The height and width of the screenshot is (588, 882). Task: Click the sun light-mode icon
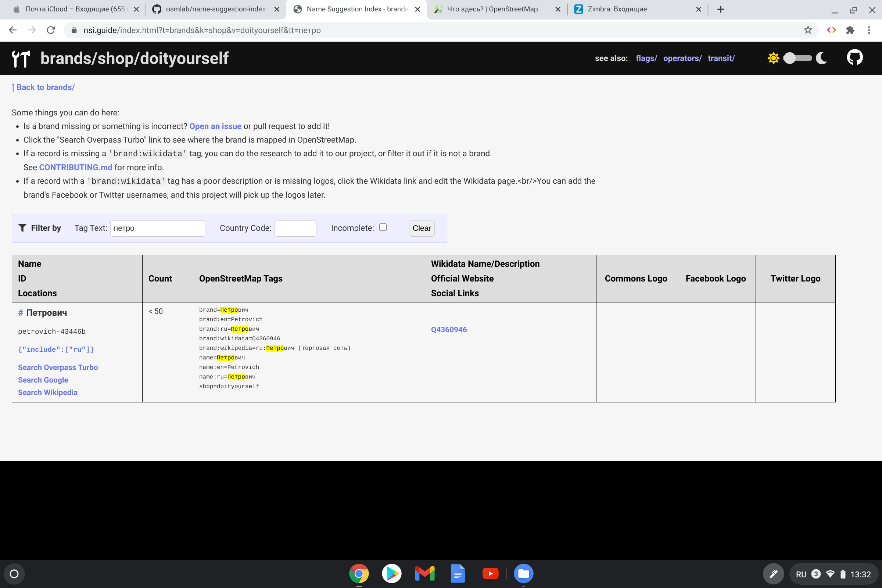[x=773, y=58]
